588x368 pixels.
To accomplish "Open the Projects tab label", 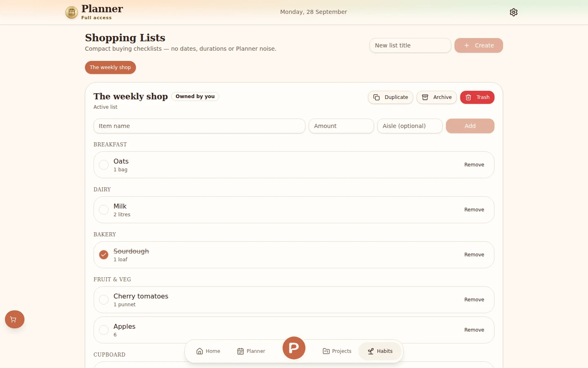I will (342, 351).
